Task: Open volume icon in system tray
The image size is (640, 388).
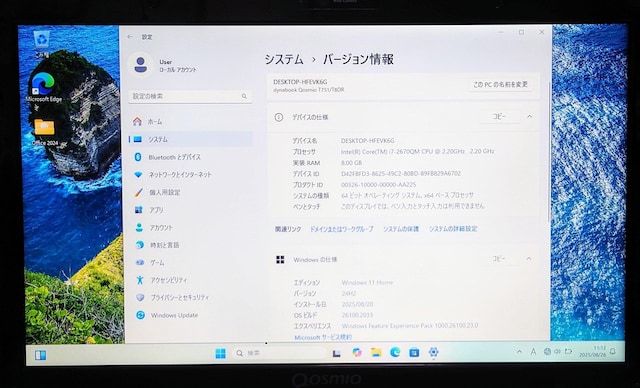Action: (557, 351)
